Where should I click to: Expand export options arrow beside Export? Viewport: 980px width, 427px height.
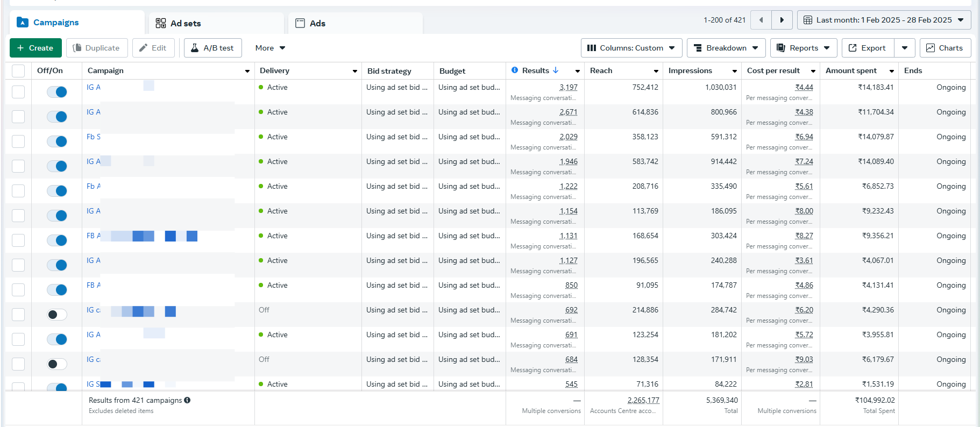click(x=905, y=48)
